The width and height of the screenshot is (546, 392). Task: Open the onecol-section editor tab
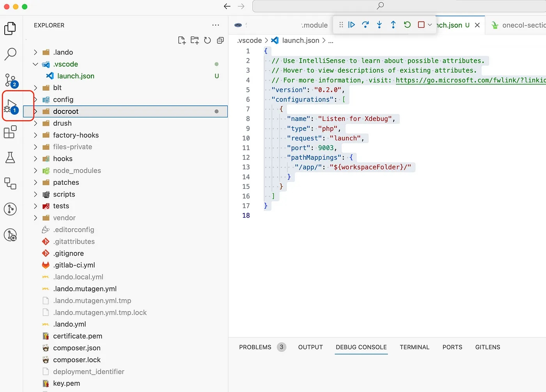[516, 25]
